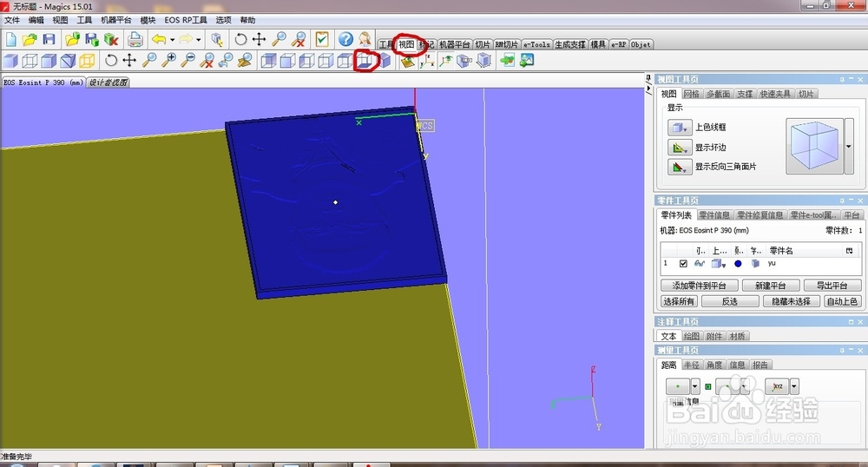Open the 绘图 annotation tab
868x467 pixels.
pos(692,337)
